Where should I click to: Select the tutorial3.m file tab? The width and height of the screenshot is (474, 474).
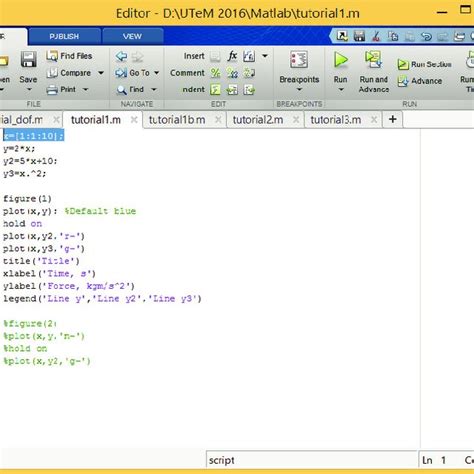pos(336,120)
